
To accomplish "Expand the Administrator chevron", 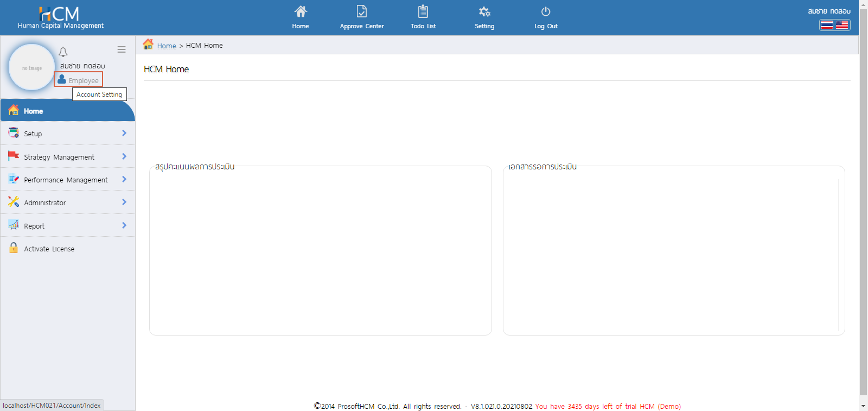I will 124,202.
